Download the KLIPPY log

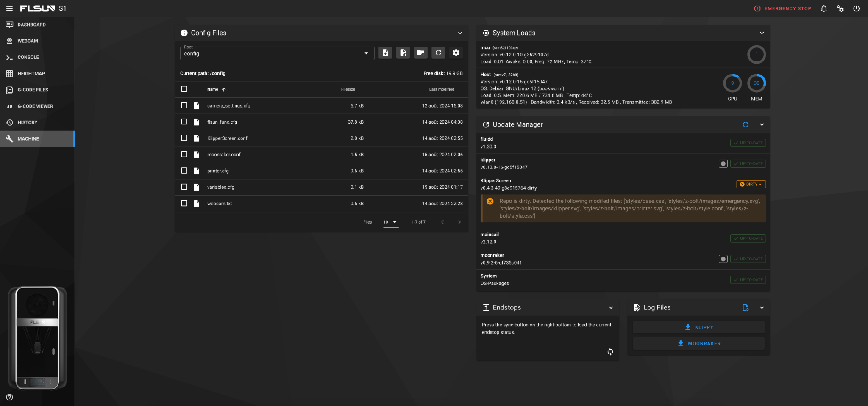point(698,327)
